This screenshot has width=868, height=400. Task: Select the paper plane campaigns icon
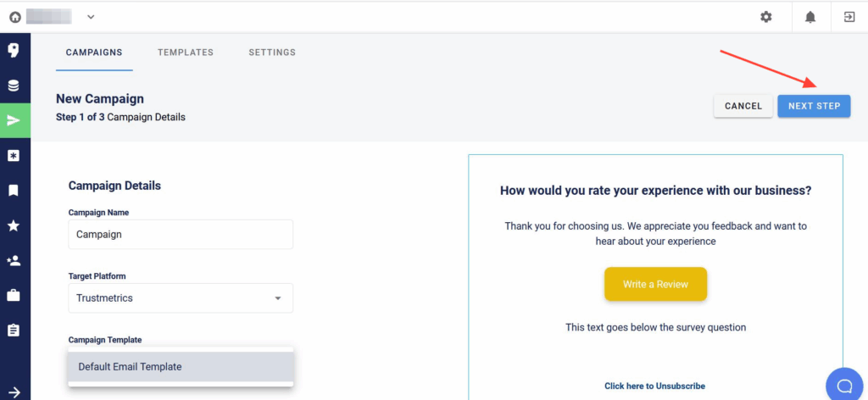point(14,120)
